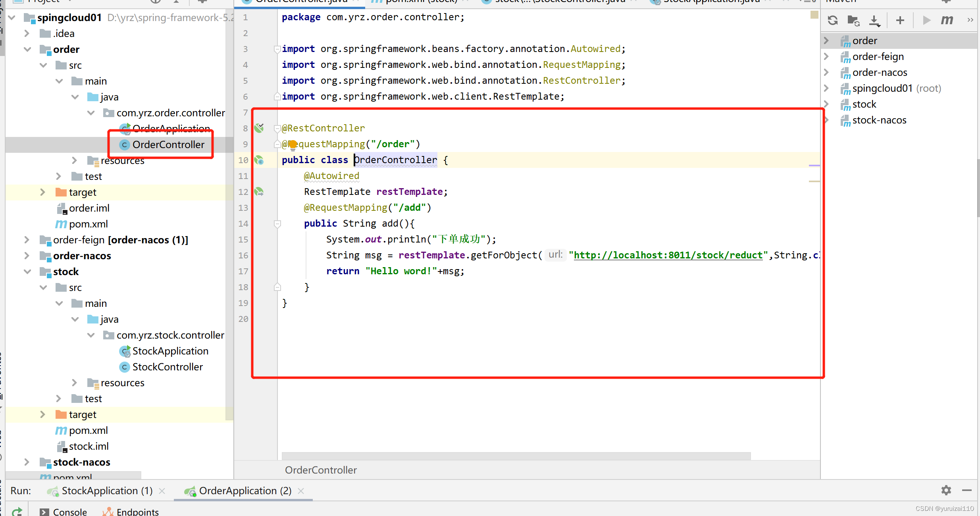Click Maven Reload All Projects icon
980x516 pixels.
[x=833, y=20]
